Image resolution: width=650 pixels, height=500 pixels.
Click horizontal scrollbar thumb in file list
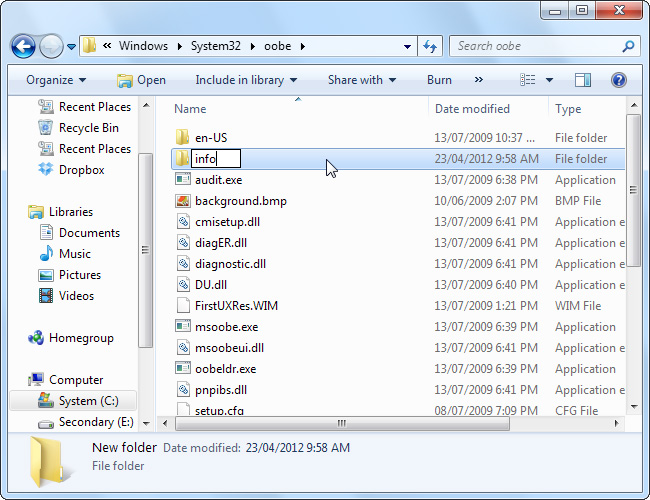click(x=342, y=423)
